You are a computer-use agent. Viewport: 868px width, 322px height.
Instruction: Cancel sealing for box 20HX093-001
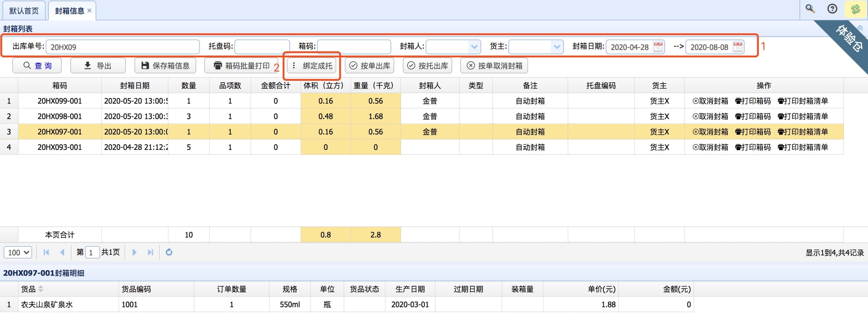pos(710,147)
